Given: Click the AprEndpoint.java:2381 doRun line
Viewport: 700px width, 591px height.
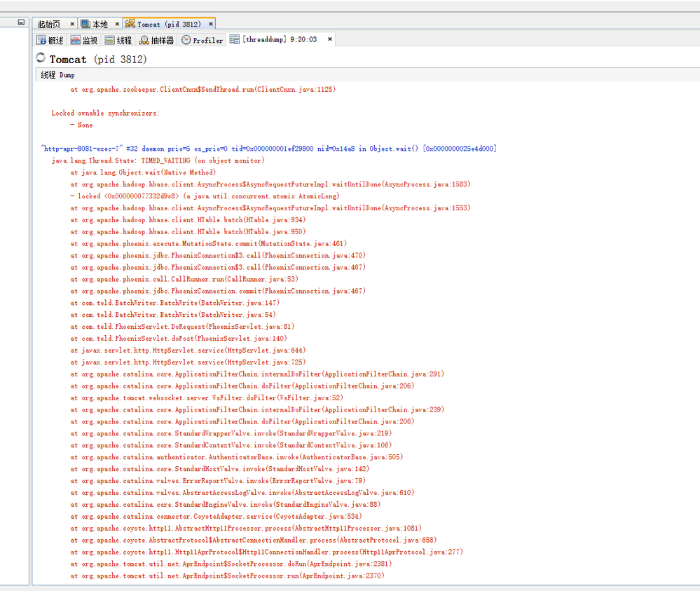Looking at the screenshot, I should (231, 564).
